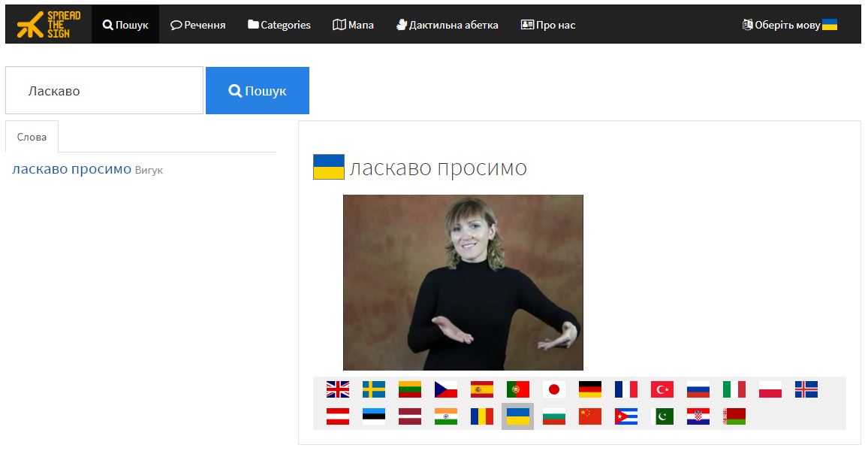Go to Дактильна абетка page
This screenshot has width=868, height=451.
[448, 25]
